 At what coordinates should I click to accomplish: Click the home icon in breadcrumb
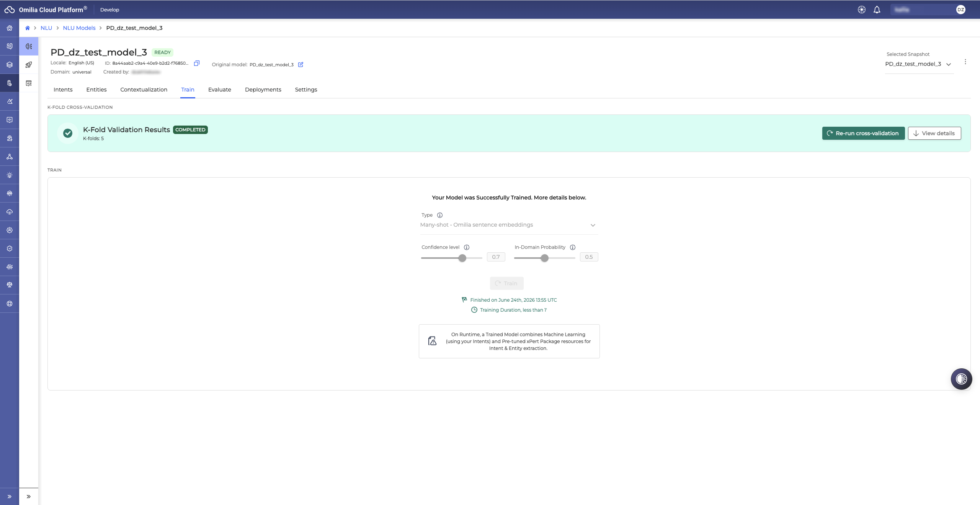[28, 28]
